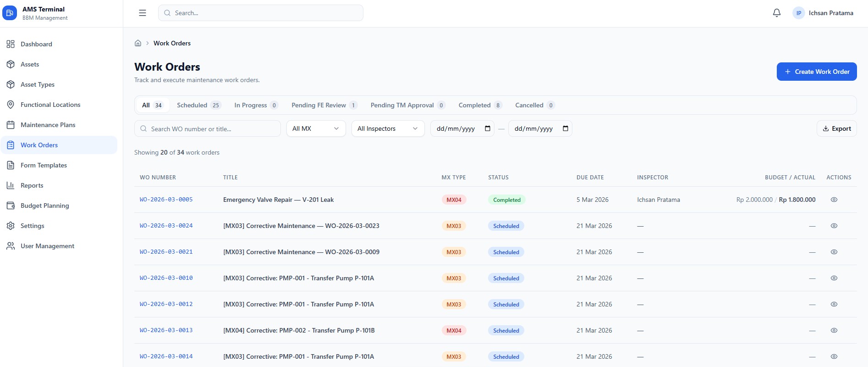Open Reports from the sidebar
This screenshot has height=367, width=868.
(32, 185)
